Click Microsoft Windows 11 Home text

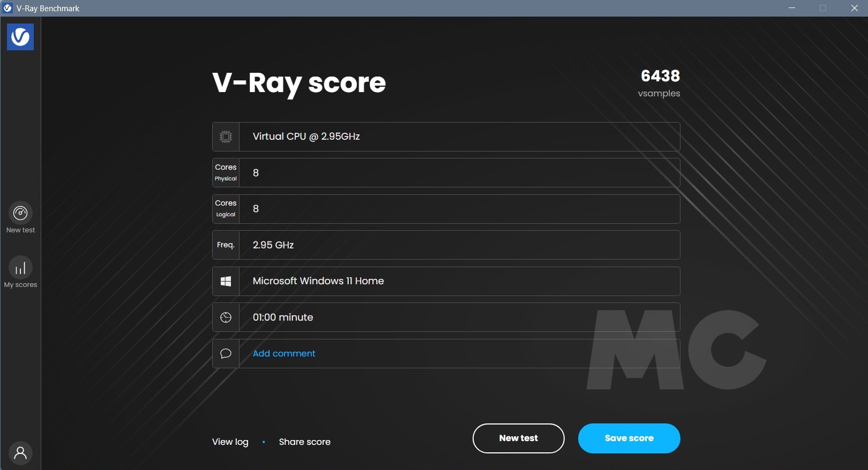tap(318, 281)
